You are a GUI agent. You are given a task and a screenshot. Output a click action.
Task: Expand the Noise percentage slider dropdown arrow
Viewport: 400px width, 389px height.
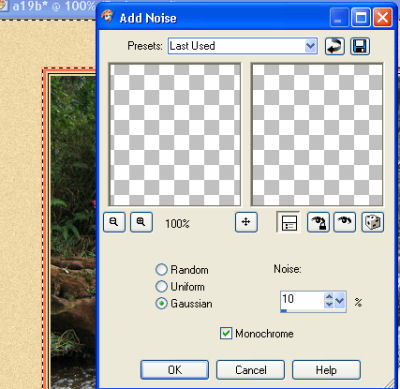[340, 301]
